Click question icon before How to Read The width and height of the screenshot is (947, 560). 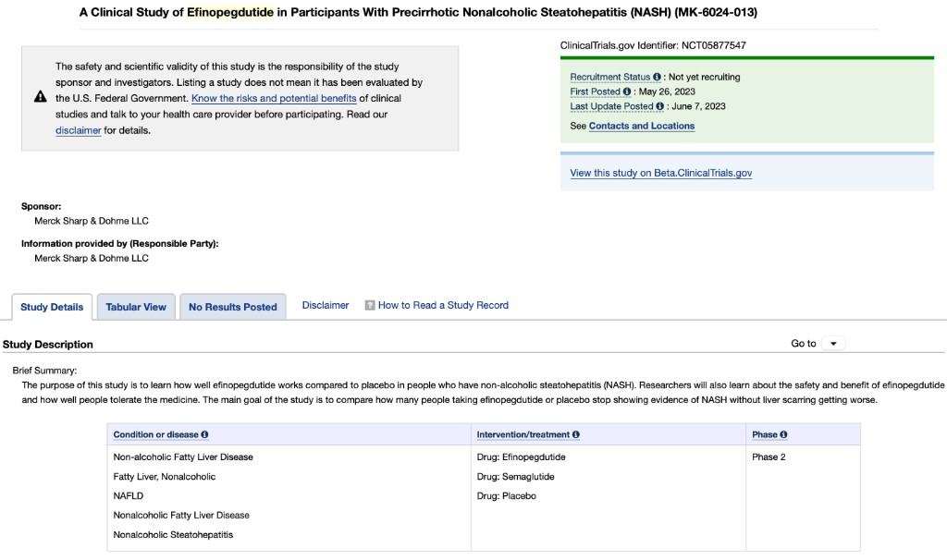[x=370, y=305]
